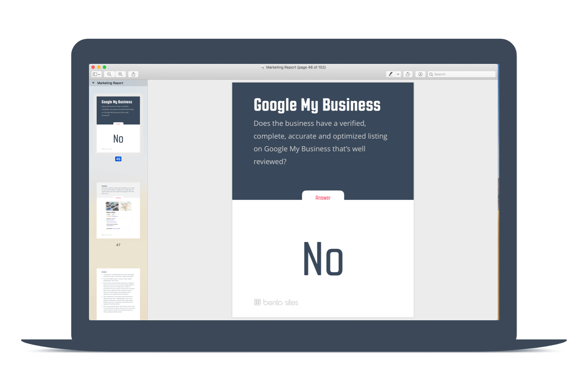Select page 47 thumbnail in sidebar
Viewport: 588px width, 392px height.
[x=118, y=210]
